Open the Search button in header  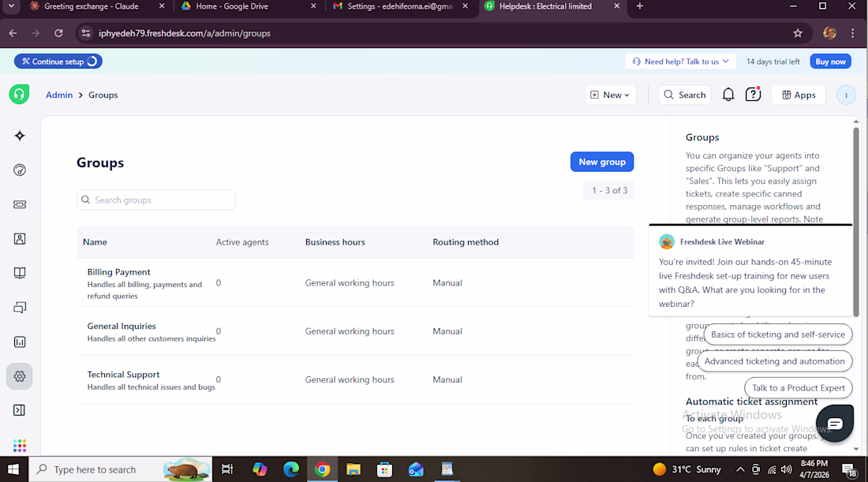[685, 95]
